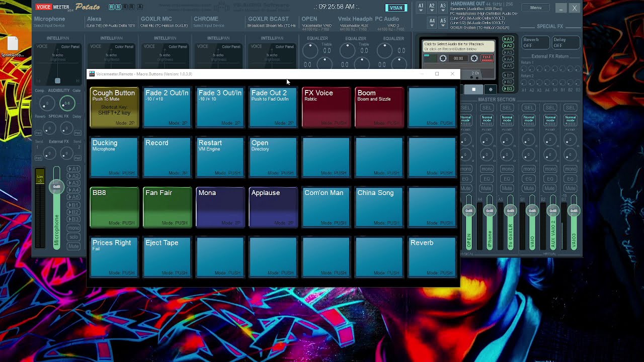
Task: Mute the iPhone master bus
Action: coord(487,188)
